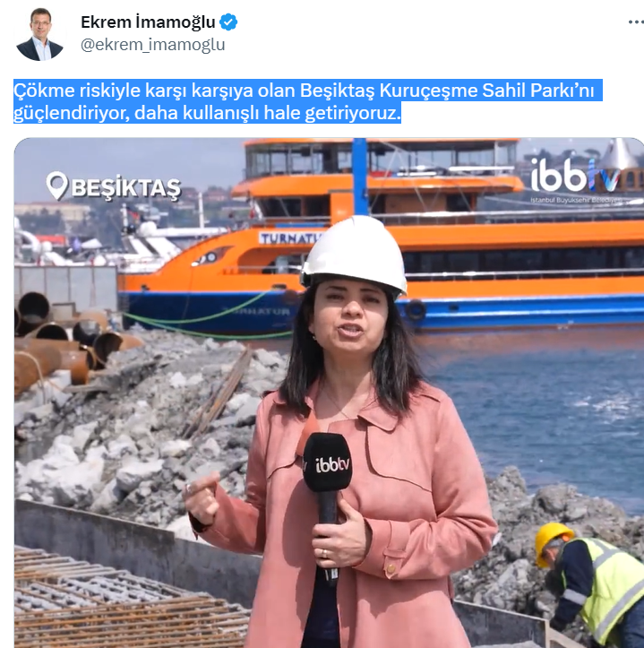
Task: Click the location pin icon beside BEŞİKTAŞ
Action: point(56,186)
